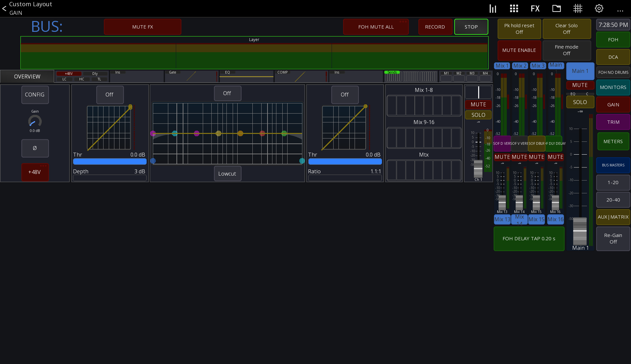Screen dimensions: 631x364
Task: Toggle the phase invert Ø button
Action: pos(35,148)
